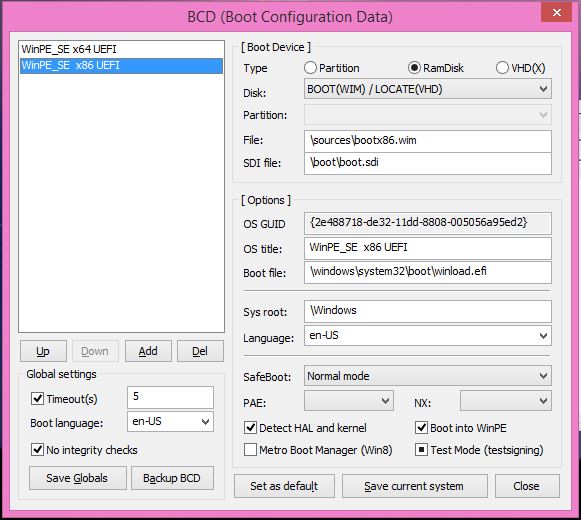Image resolution: width=581 pixels, height=520 pixels.
Task: Open the Language dropdown
Action: (x=428, y=335)
